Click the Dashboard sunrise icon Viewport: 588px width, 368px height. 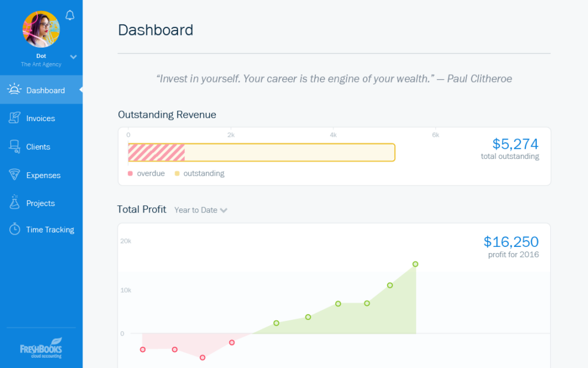pos(14,90)
